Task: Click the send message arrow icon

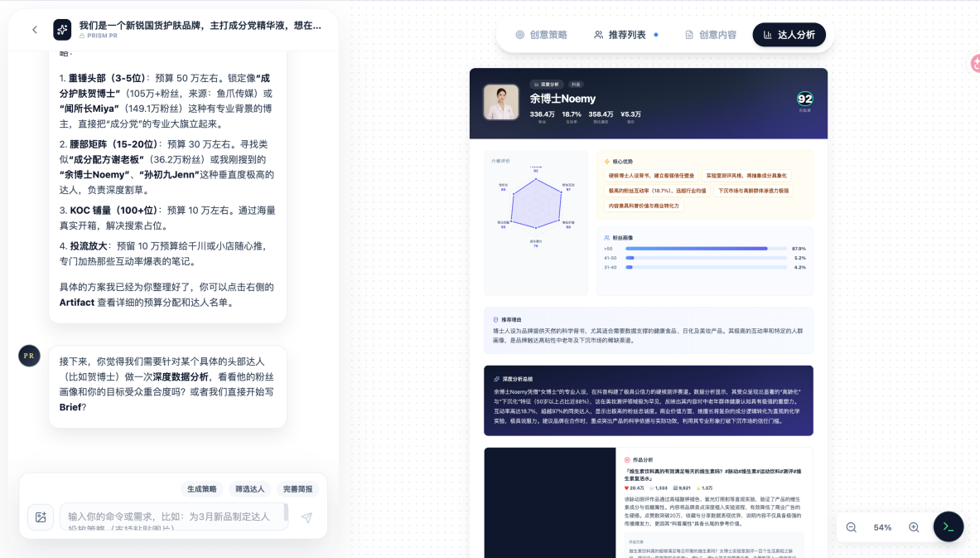Action: click(307, 517)
